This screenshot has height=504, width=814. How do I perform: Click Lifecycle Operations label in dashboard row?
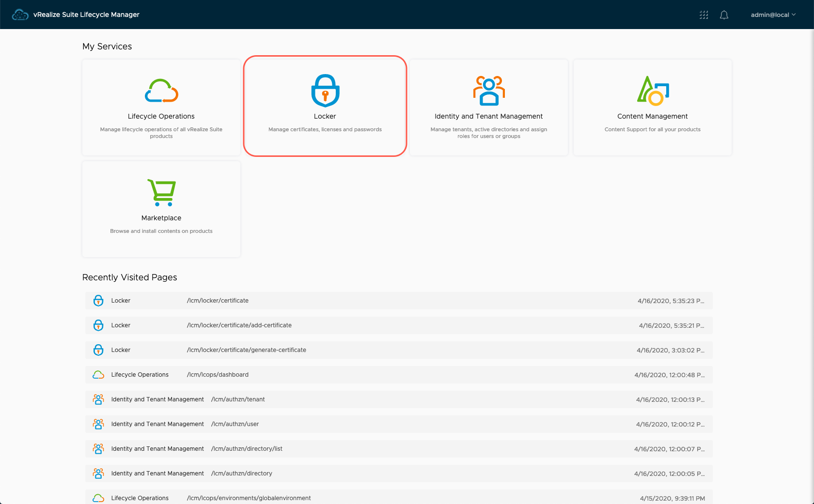click(140, 375)
